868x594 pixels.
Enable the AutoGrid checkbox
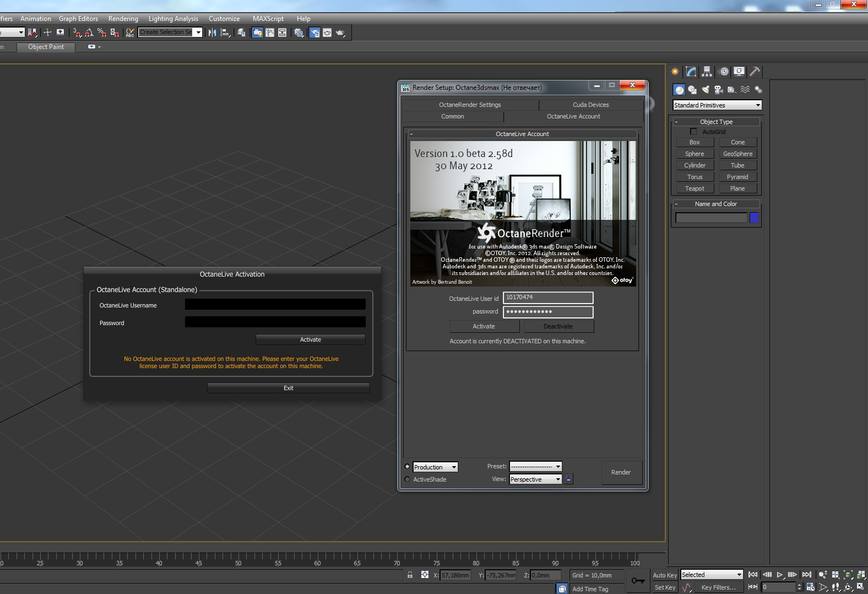pyautogui.click(x=693, y=132)
